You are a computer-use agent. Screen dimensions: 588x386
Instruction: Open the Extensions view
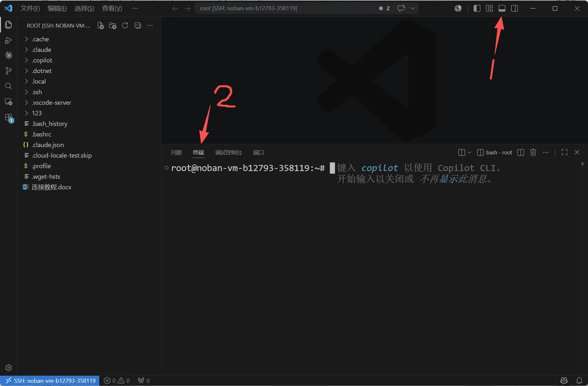click(x=9, y=118)
